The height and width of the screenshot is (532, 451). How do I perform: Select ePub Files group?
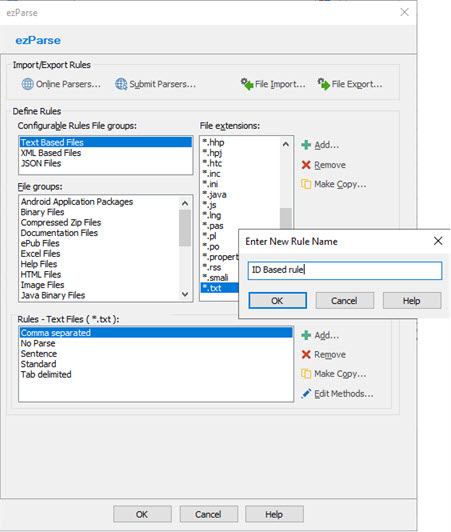pos(99,243)
